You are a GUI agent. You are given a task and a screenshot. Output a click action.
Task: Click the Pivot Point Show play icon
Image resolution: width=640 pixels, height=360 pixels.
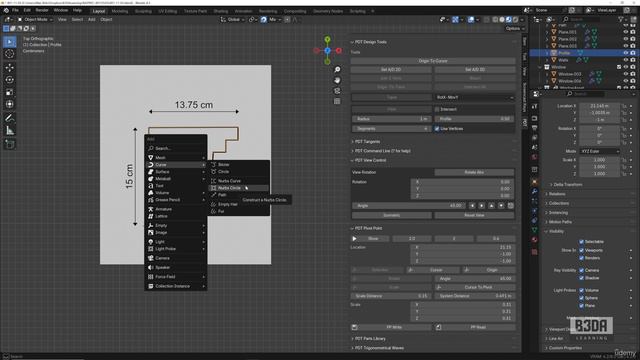pos(354,238)
